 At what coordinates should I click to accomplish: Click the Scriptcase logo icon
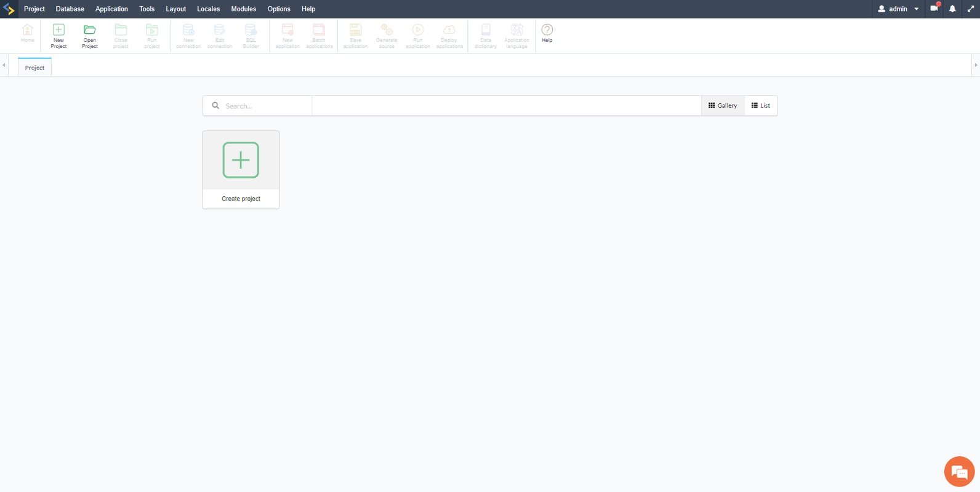9,9
